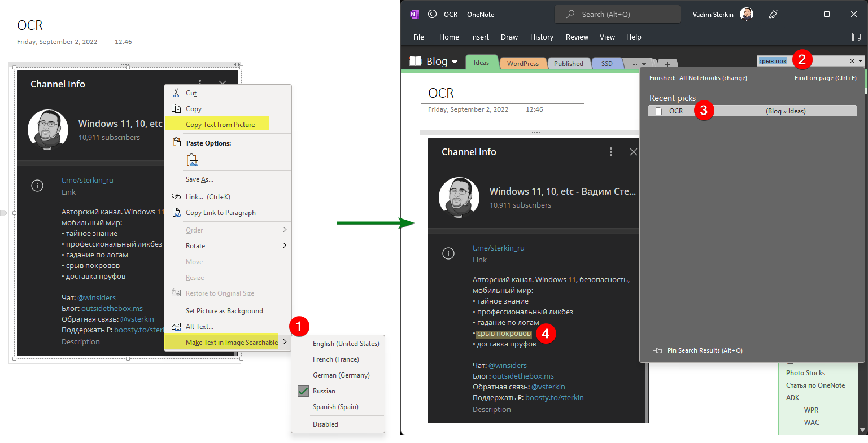
Task: Choose Cut from the context menu
Action: 228,93
